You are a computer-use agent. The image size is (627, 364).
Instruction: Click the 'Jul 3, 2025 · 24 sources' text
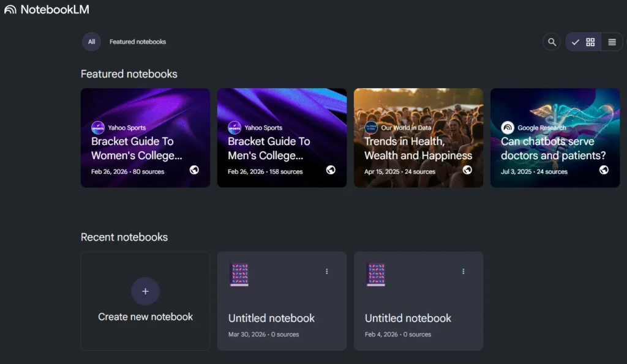[534, 171]
